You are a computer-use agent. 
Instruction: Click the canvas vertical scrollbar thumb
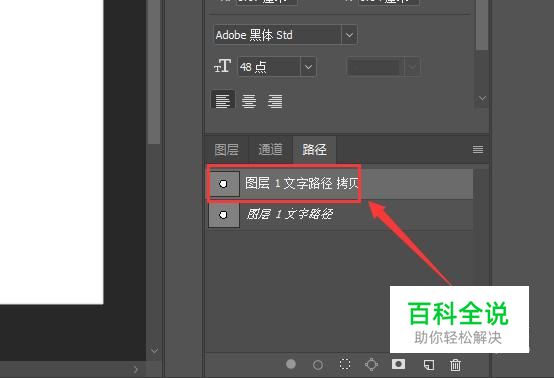coord(154,72)
